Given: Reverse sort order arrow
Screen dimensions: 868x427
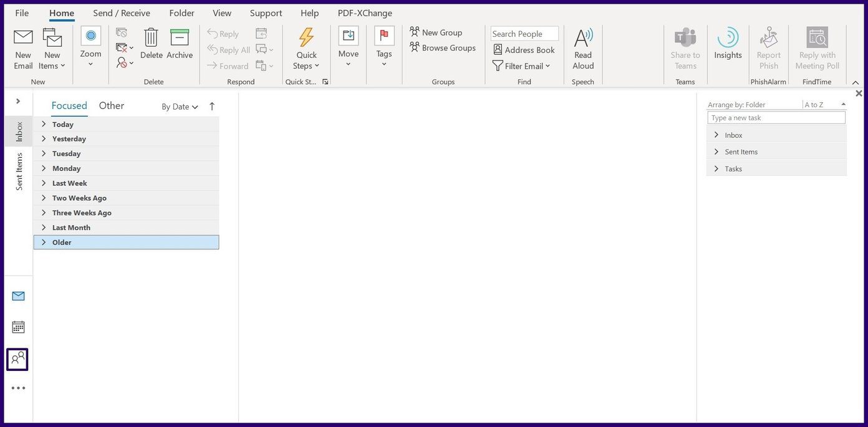Looking at the screenshot, I should [212, 107].
